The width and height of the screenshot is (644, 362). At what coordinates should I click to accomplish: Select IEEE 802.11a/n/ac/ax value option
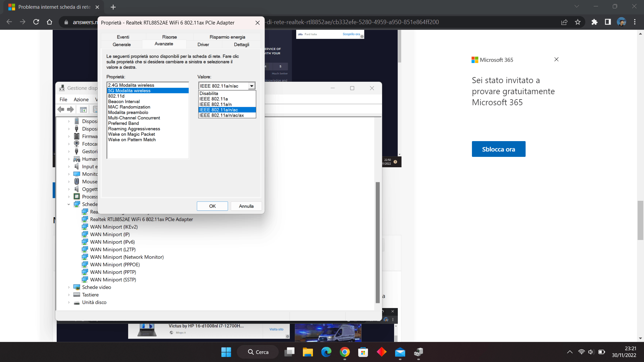pyautogui.click(x=222, y=115)
